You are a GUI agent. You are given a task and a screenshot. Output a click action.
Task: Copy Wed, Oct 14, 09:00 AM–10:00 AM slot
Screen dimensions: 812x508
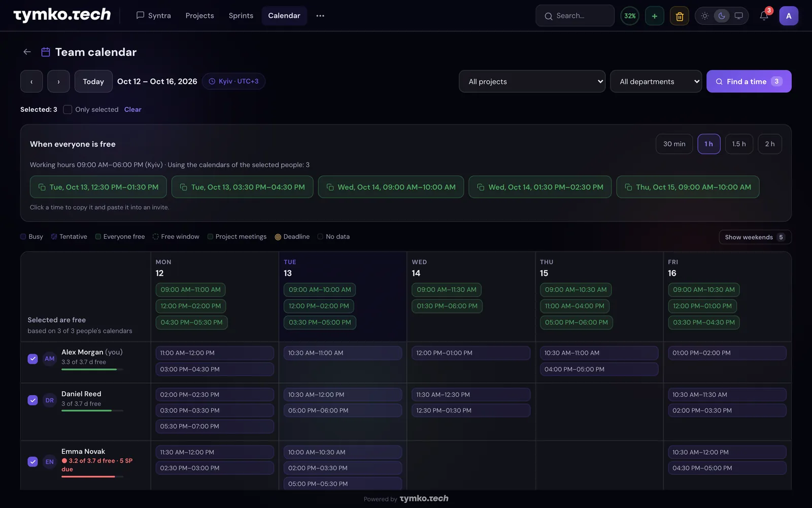(x=391, y=187)
